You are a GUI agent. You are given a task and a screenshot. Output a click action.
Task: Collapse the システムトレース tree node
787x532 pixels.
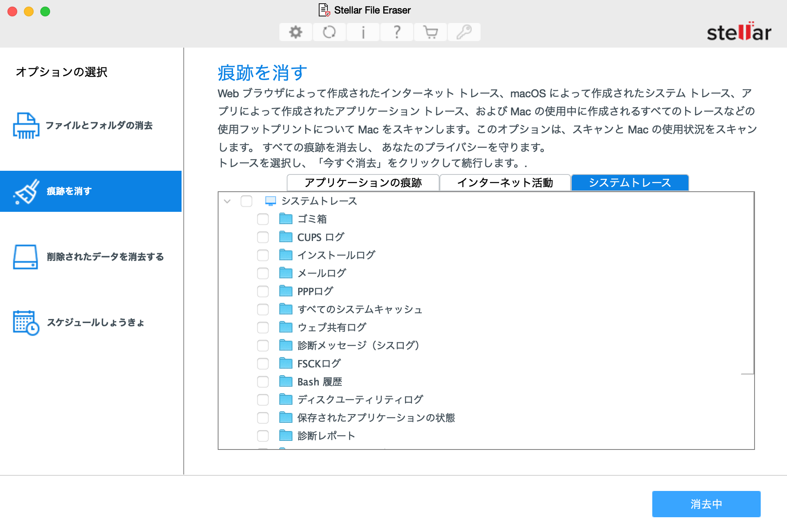coord(227,201)
